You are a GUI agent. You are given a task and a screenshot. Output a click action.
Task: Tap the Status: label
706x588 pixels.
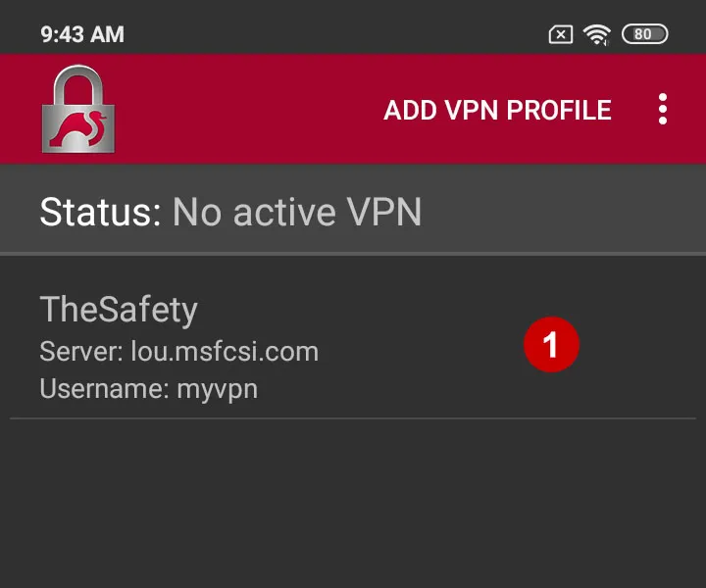click(x=100, y=212)
